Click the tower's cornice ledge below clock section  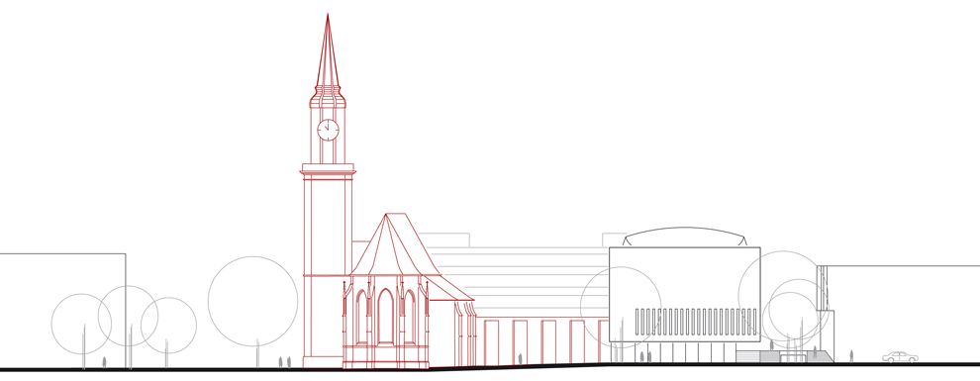[x=328, y=168]
